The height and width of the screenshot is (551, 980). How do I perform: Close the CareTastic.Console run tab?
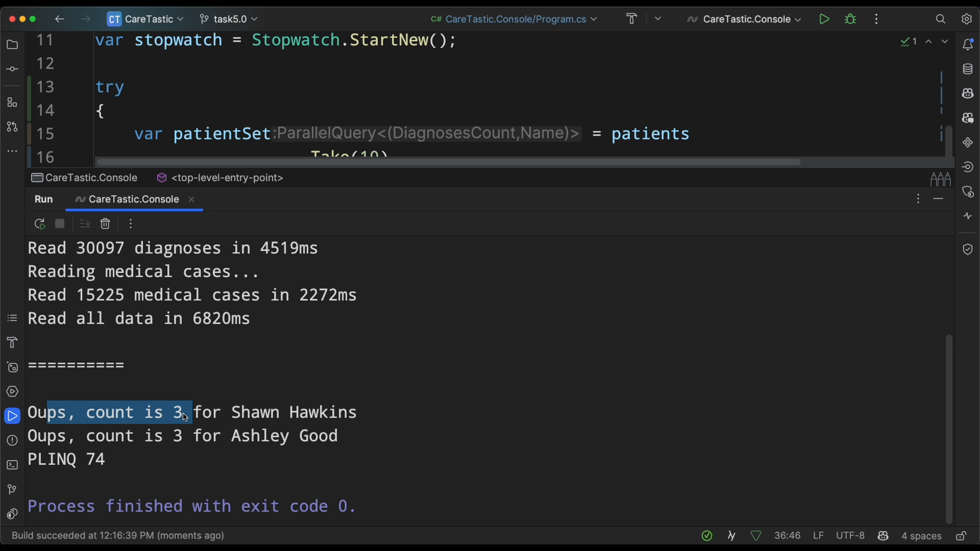click(192, 199)
